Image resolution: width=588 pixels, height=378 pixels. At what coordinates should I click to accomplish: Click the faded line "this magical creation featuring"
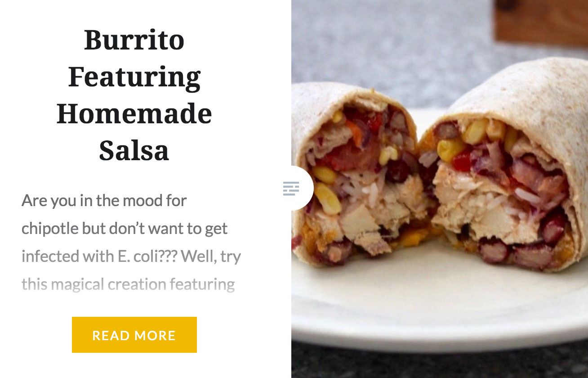tap(128, 284)
